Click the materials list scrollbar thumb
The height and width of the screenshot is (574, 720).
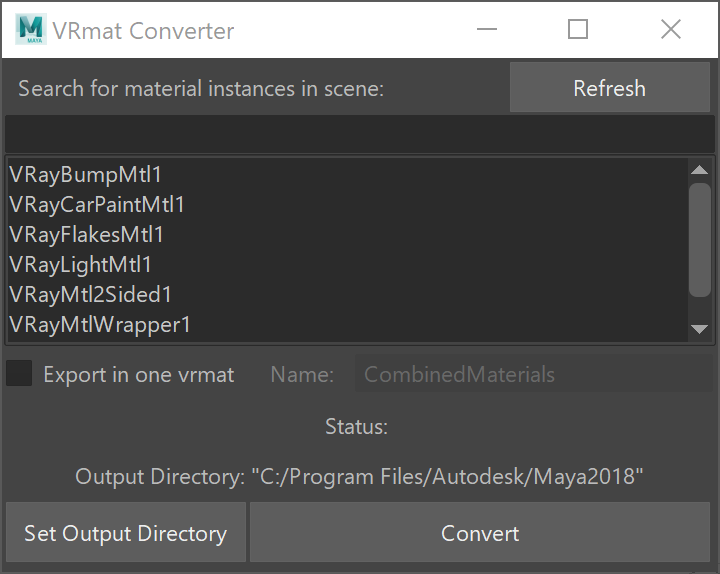(x=700, y=240)
